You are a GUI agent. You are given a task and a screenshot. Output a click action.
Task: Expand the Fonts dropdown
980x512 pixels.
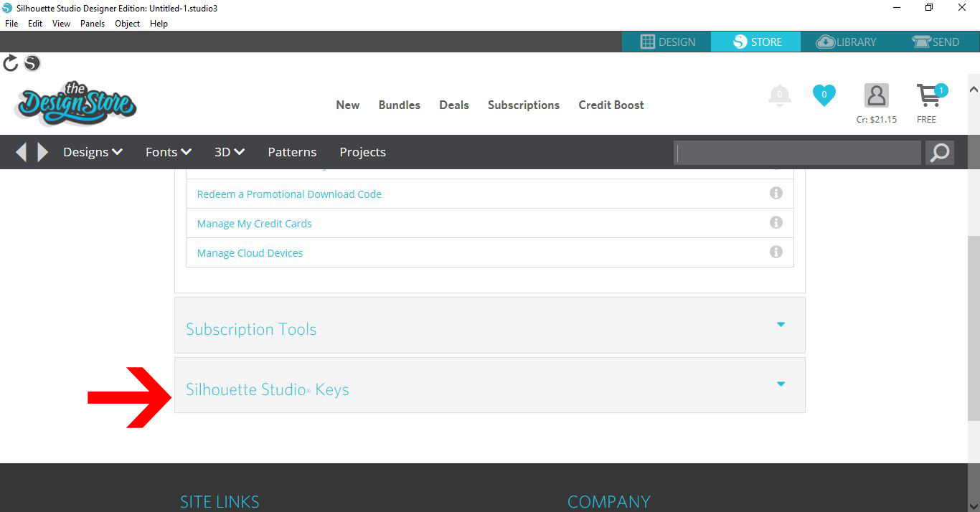[x=169, y=152]
